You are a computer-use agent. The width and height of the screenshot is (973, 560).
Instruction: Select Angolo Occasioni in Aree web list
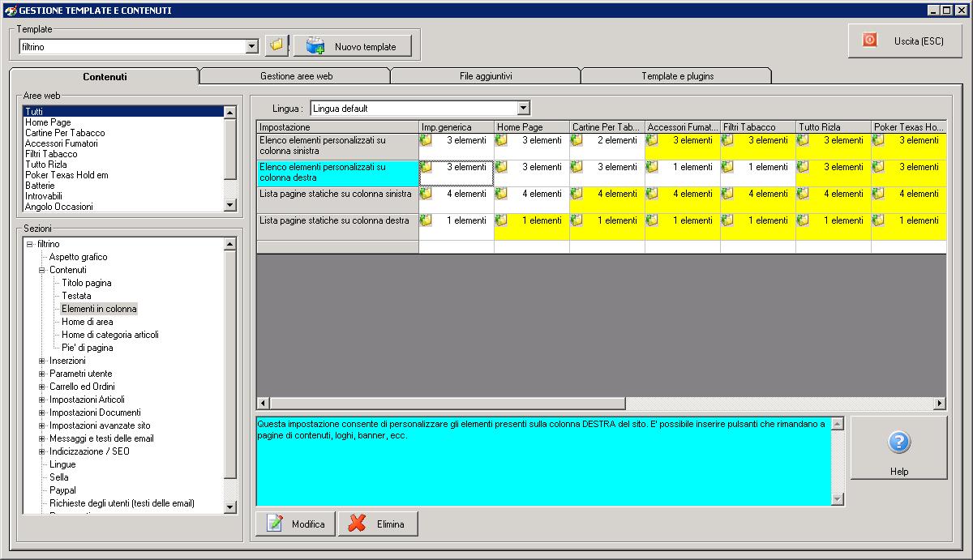123,207
